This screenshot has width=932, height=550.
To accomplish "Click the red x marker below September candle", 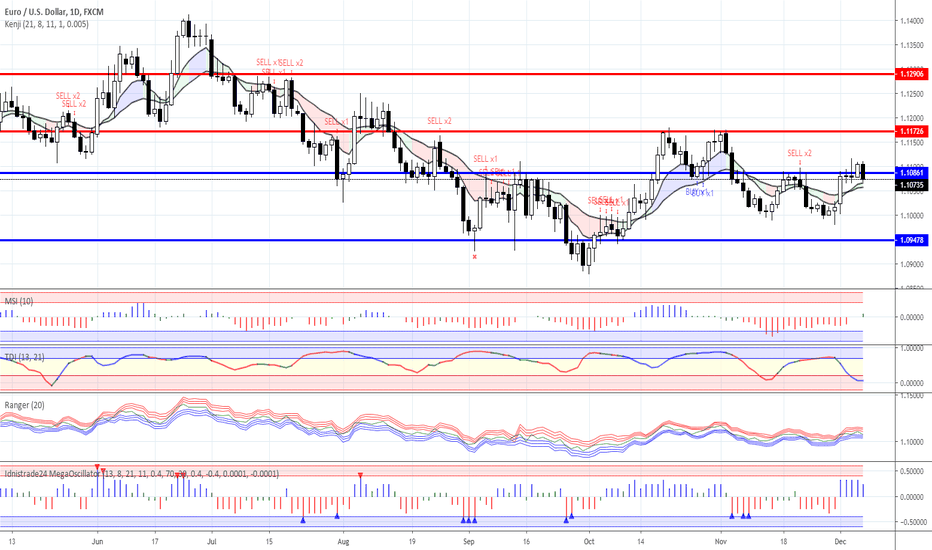I will [475, 257].
